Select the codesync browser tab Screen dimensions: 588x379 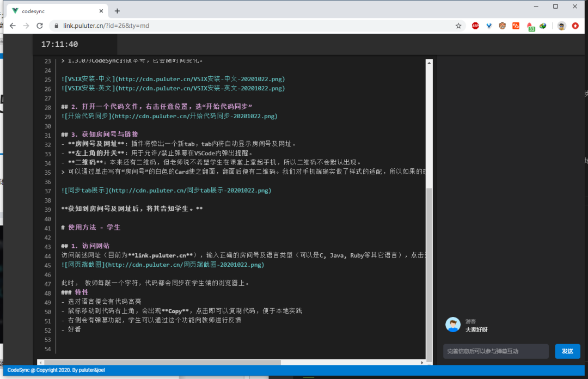(x=58, y=11)
